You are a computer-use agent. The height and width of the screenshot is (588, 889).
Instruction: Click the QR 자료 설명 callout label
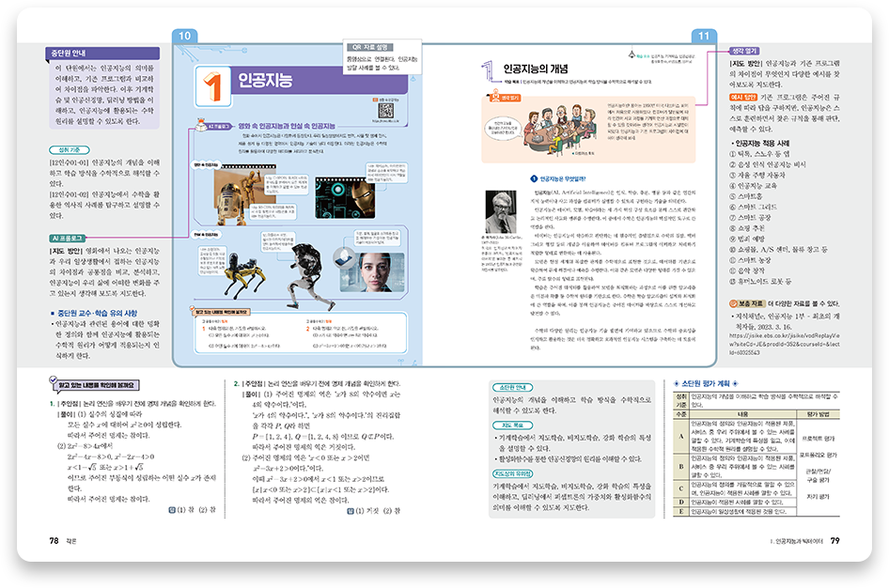coord(370,48)
